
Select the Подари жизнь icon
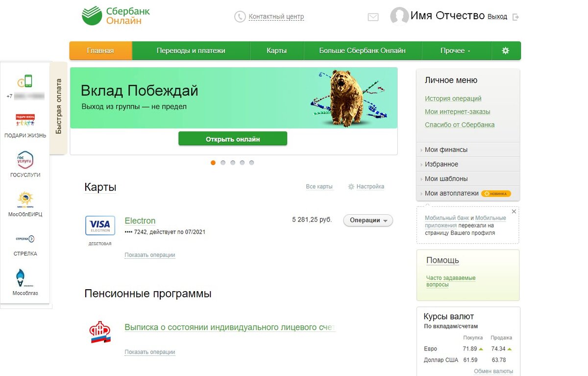25,120
